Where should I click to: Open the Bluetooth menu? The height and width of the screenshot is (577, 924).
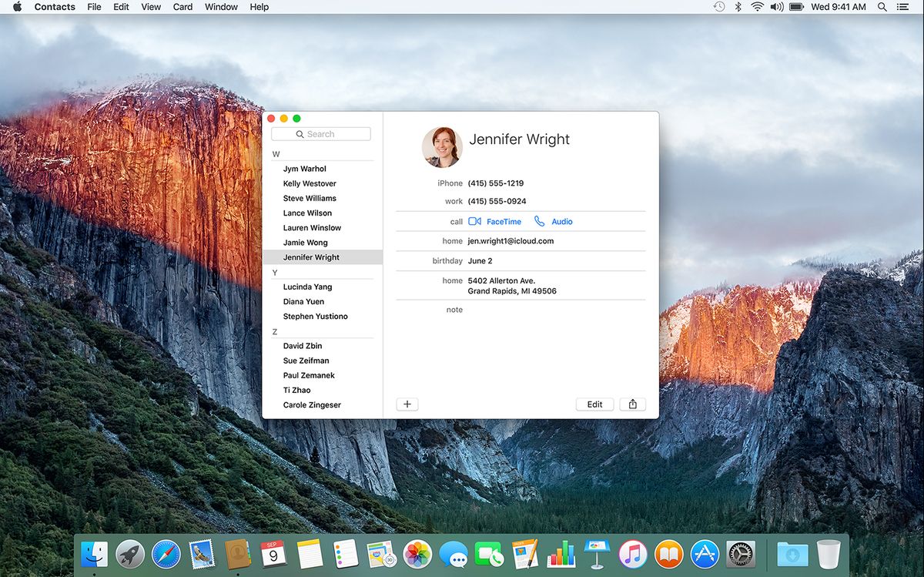[738, 7]
